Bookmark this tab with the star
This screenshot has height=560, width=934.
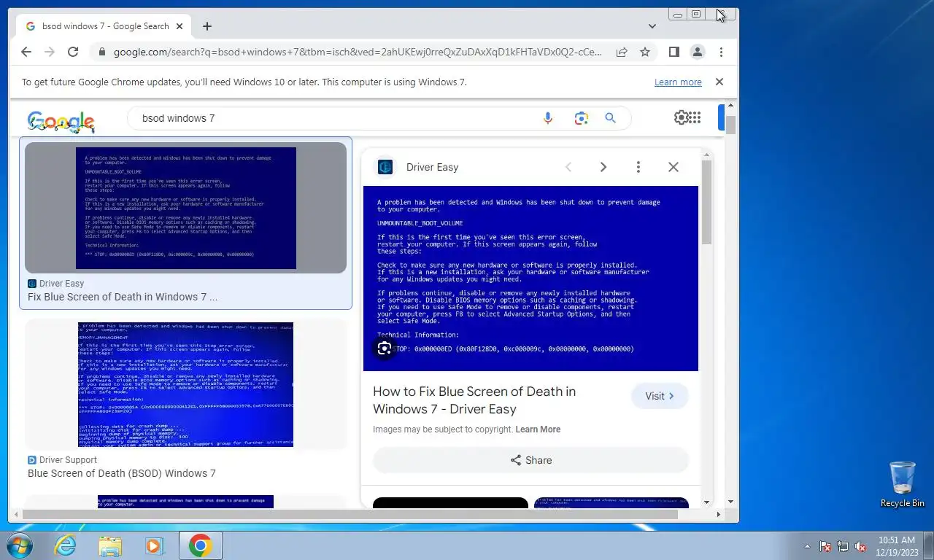645,52
